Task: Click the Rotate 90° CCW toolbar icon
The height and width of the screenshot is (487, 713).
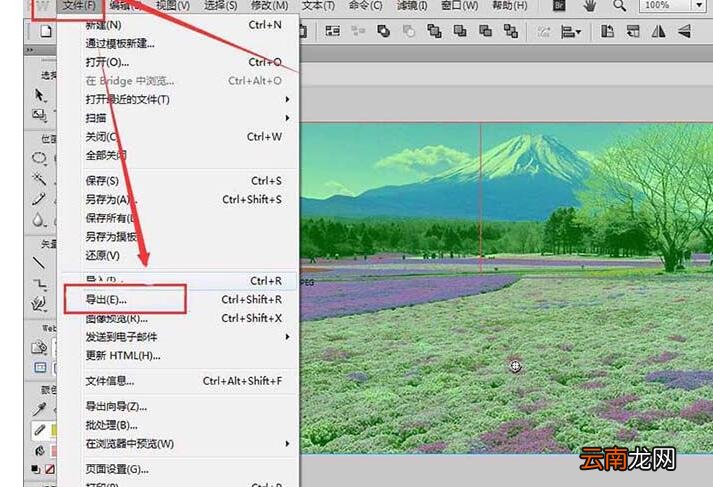Action: [x=608, y=31]
